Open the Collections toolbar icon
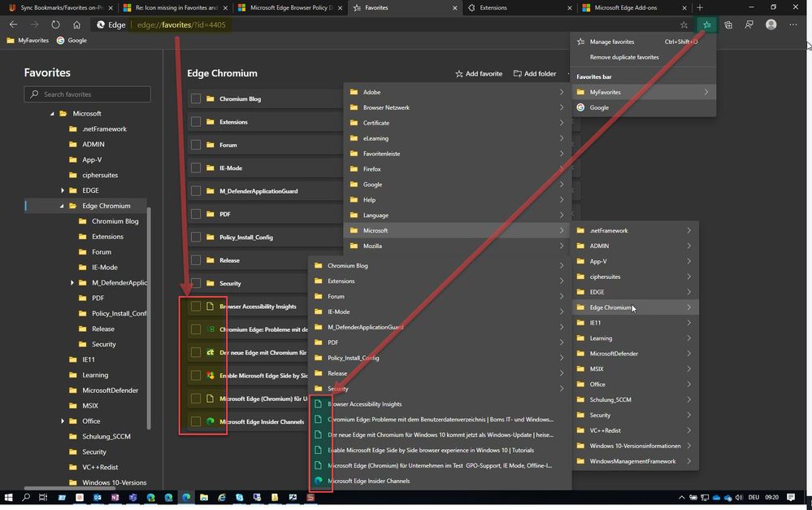Screen dimensions: 812x510 [x=728, y=25]
